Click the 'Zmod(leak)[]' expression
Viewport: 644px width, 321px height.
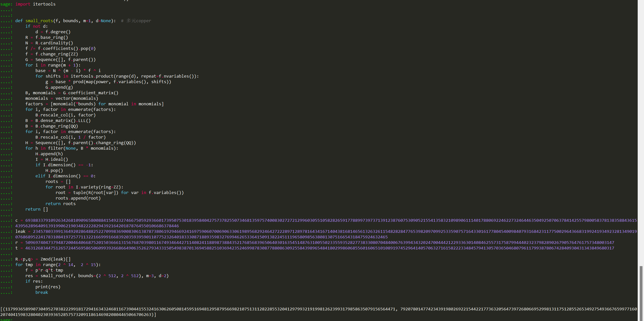point(55,259)
